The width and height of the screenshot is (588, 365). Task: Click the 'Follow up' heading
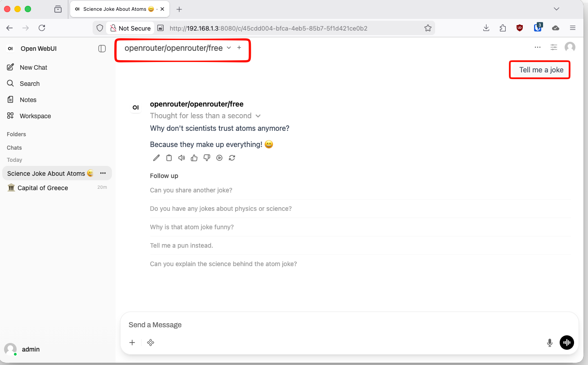click(164, 176)
